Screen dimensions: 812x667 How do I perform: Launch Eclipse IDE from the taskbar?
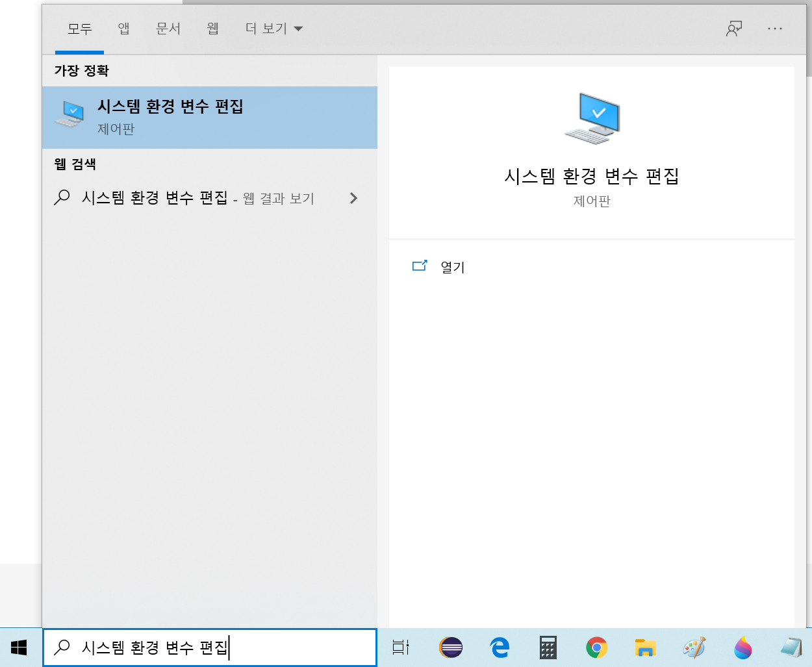450,648
